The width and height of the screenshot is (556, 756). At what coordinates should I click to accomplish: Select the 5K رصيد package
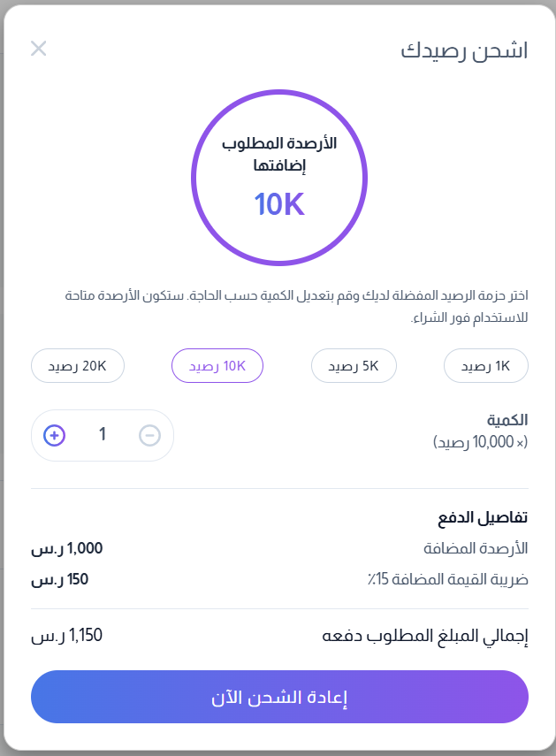[354, 366]
